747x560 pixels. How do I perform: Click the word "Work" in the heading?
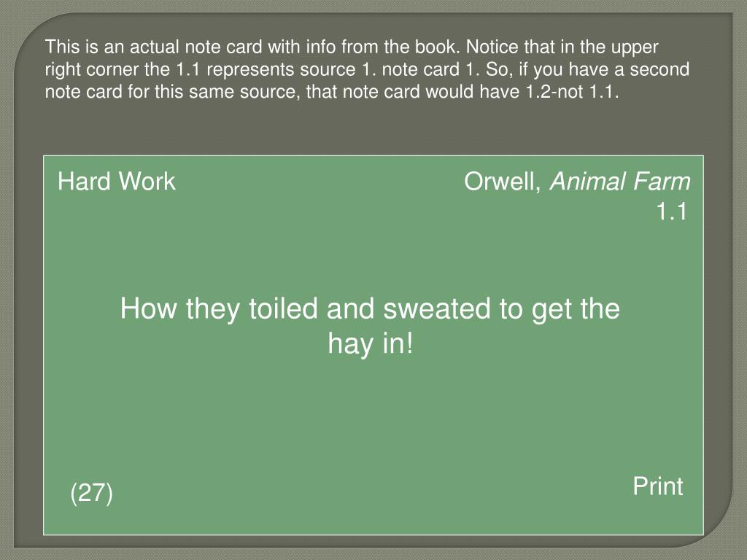coord(147,182)
